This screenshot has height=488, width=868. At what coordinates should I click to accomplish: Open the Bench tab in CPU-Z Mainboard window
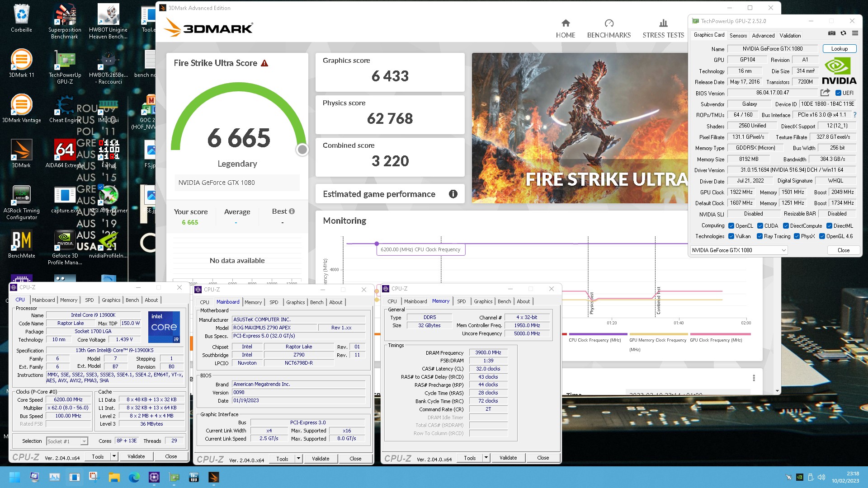click(x=316, y=302)
